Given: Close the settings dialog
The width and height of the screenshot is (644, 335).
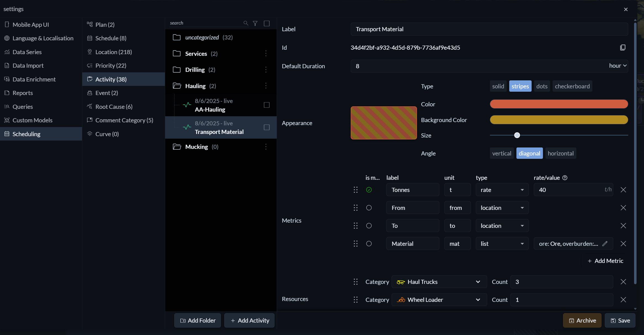Looking at the screenshot, I should coord(626,9).
